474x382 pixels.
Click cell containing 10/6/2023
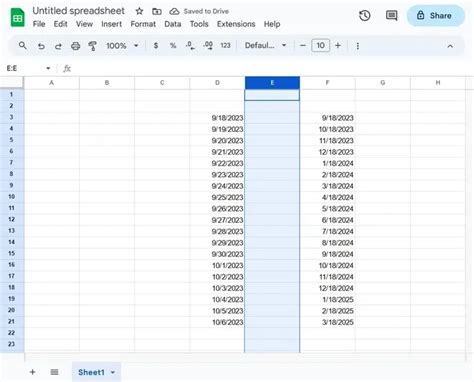pyautogui.click(x=217, y=322)
